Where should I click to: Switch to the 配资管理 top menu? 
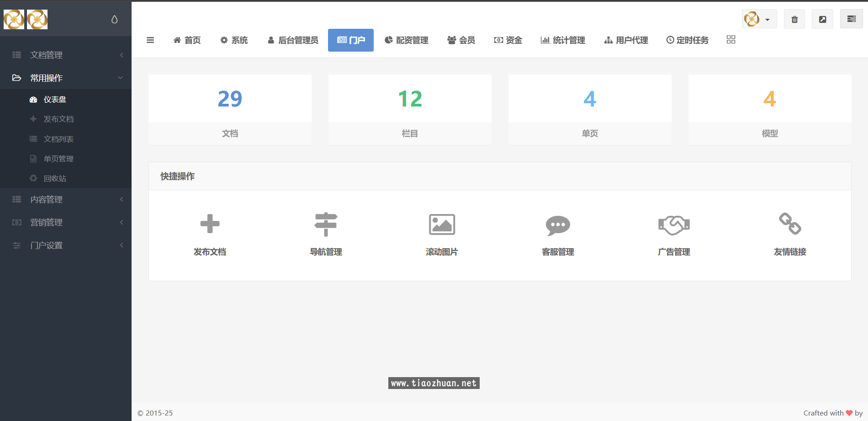407,40
